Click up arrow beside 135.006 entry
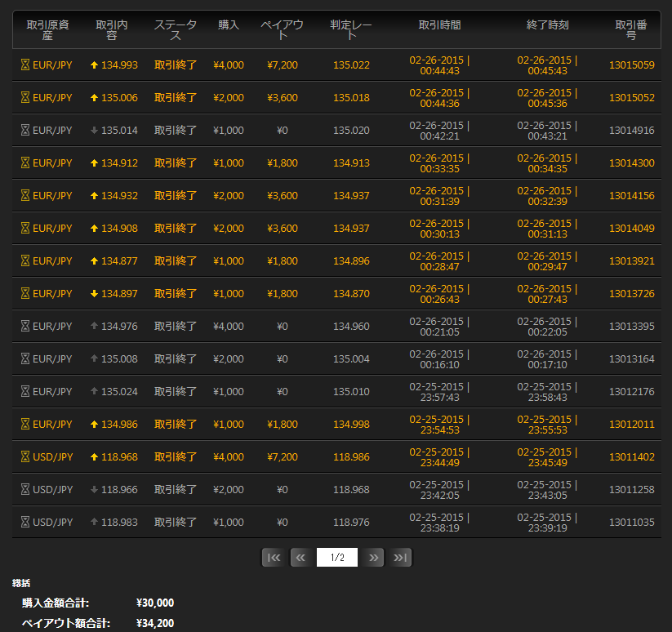This screenshot has width=672, height=632. point(94,97)
